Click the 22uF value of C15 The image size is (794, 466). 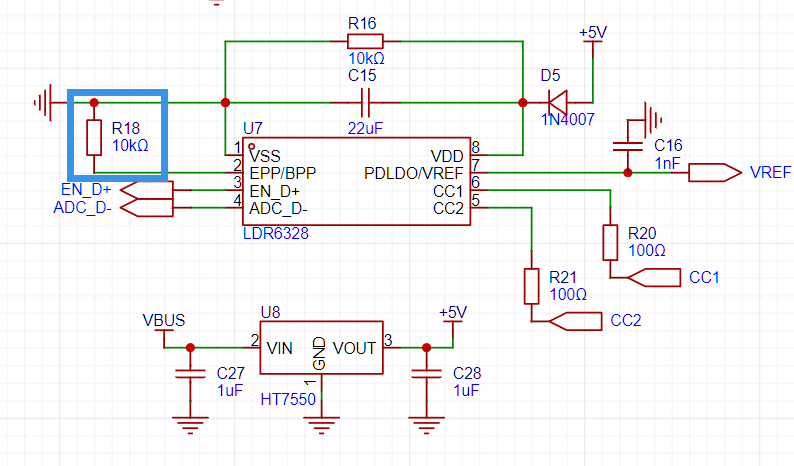click(365, 129)
